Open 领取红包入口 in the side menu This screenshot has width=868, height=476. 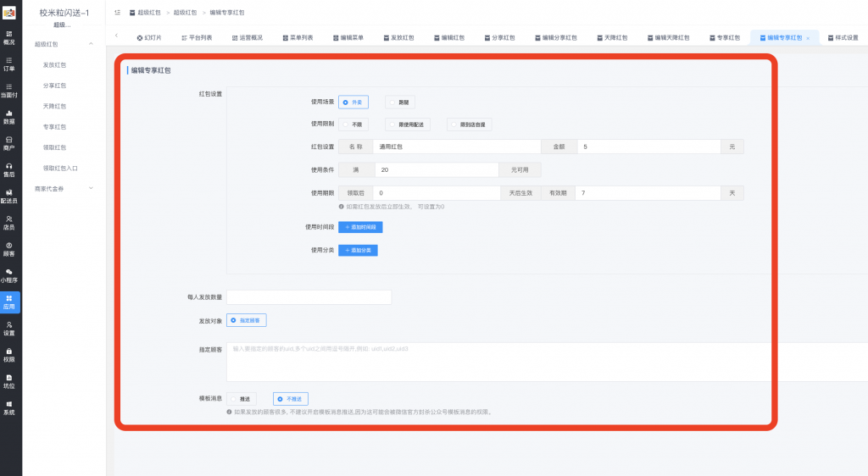coord(60,168)
